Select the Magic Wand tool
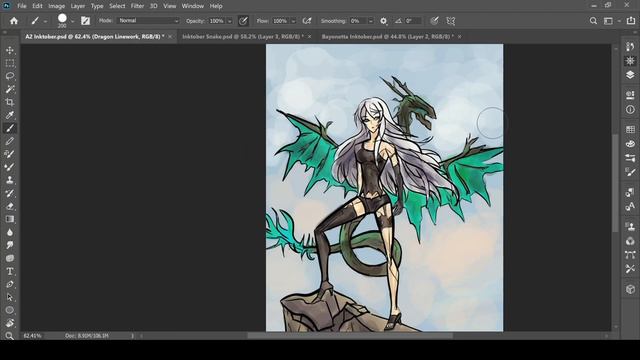Viewport: 640px width, 360px height. [10, 89]
